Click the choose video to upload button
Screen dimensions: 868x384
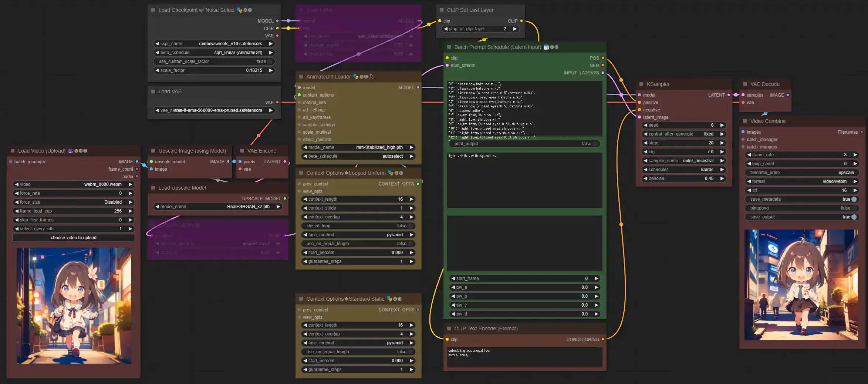point(73,237)
